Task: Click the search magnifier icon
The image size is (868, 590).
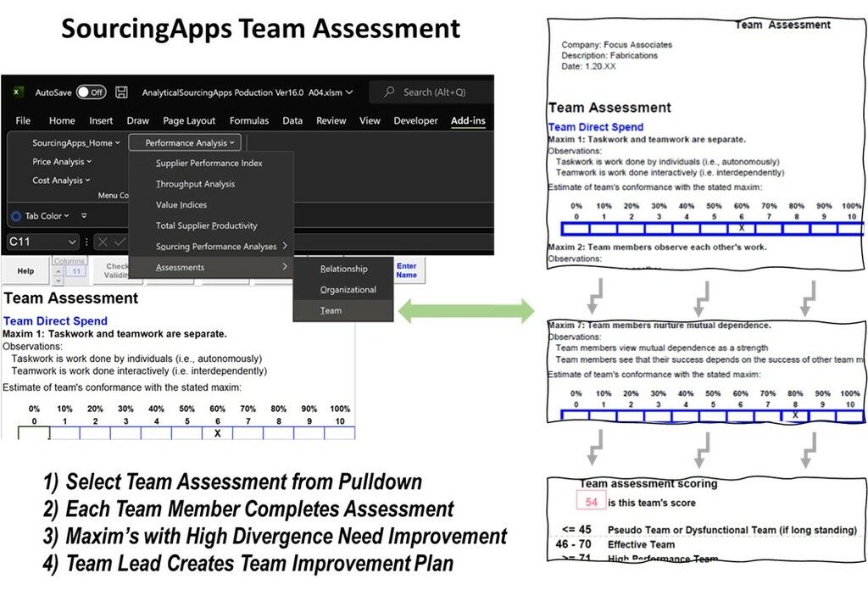Action: tap(387, 92)
